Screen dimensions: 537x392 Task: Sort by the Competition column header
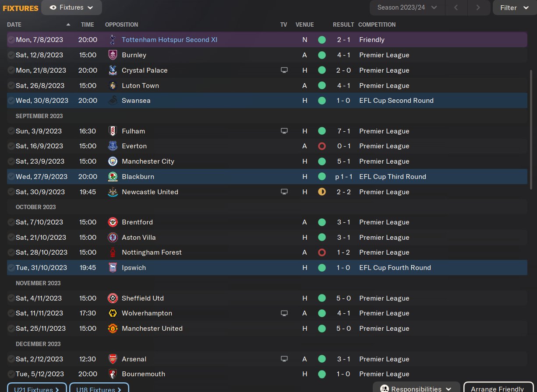377,24
